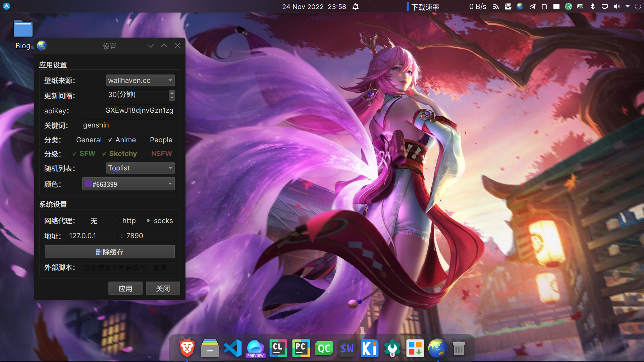This screenshot has height=362, width=644.
Task: Open Brave browser from the dock
Action: (187, 348)
